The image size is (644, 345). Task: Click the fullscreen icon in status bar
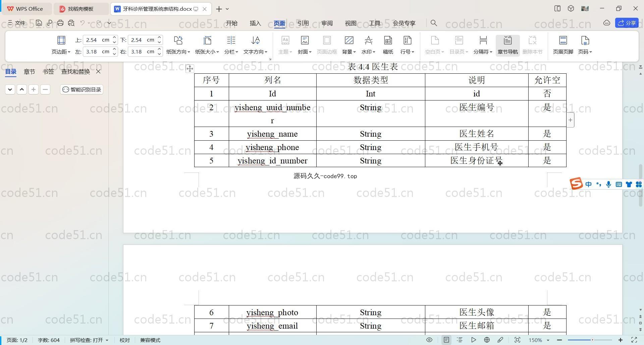coord(634,340)
